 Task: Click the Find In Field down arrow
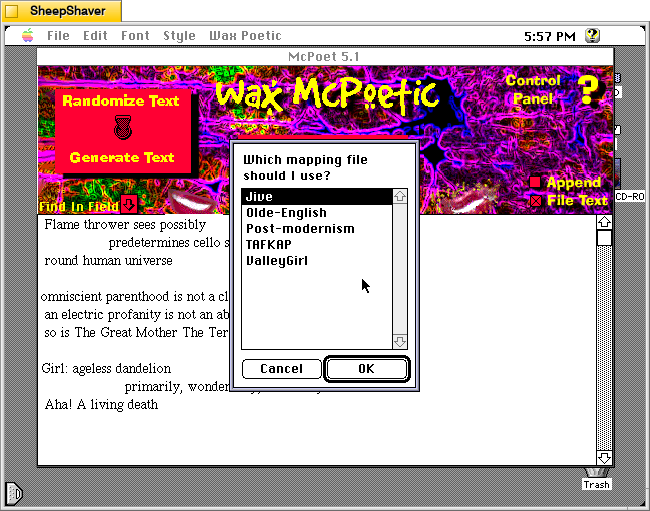tap(129, 204)
